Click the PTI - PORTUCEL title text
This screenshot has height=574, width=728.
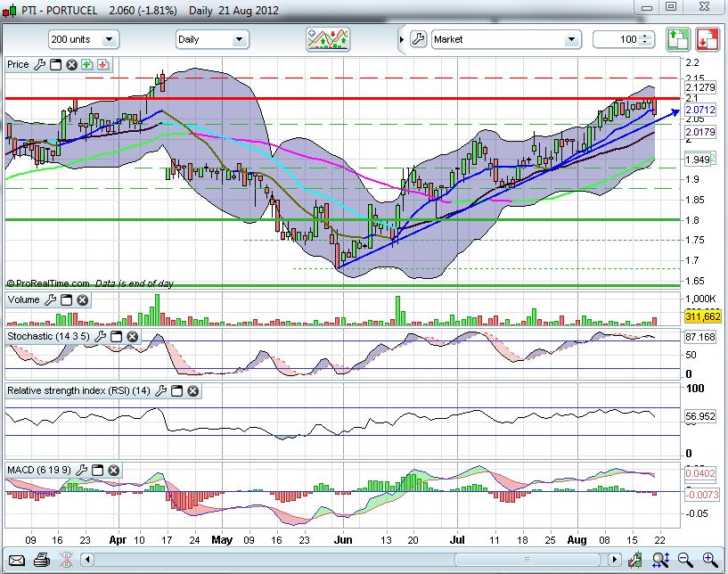coord(59,10)
